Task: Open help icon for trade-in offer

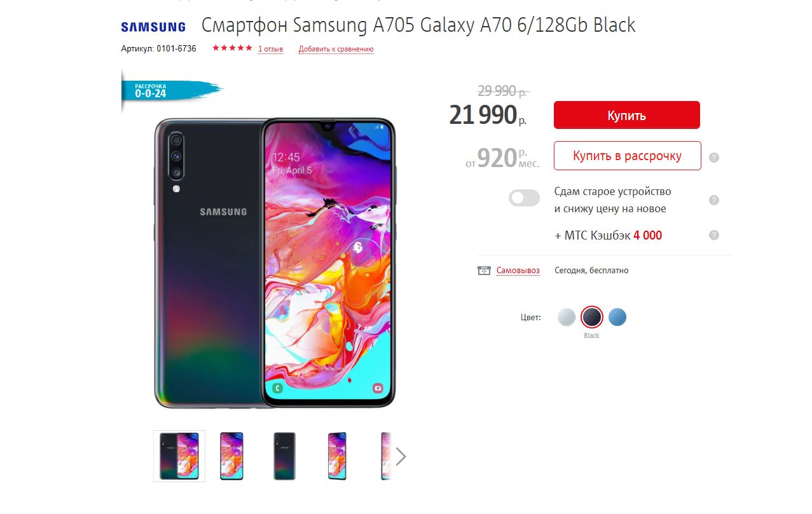Action: tap(714, 200)
